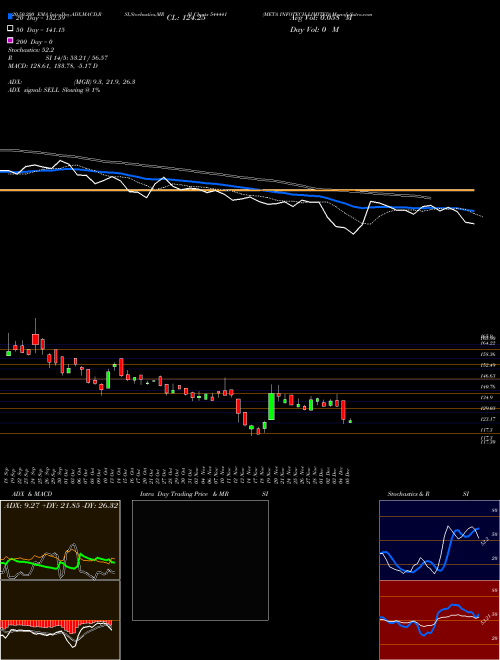The width and height of the screenshot is (500, 660).
Task: Click the 'ADX signal: SELL Slowing @ 1%' text
Action: [x=54, y=90]
